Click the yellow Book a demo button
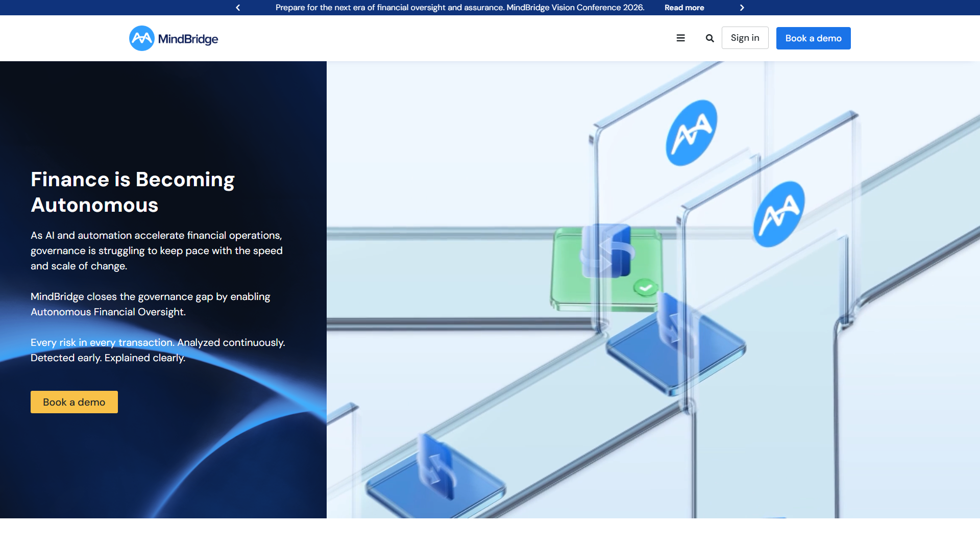The width and height of the screenshot is (980, 551). [x=74, y=402]
